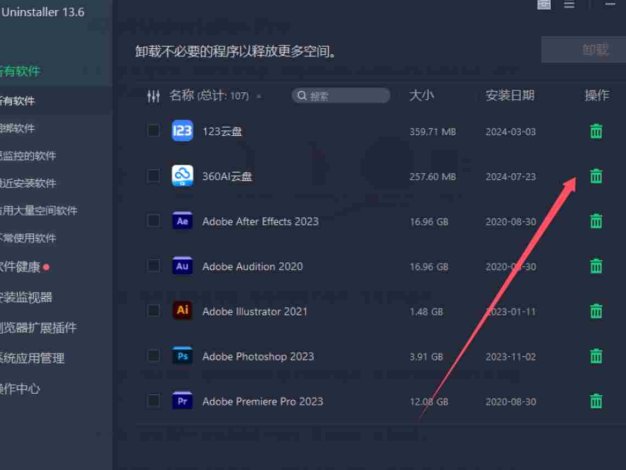Uninstall Adobe After Effects 2023 via trash icon
This screenshot has height=470, width=626.
click(x=596, y=221)
